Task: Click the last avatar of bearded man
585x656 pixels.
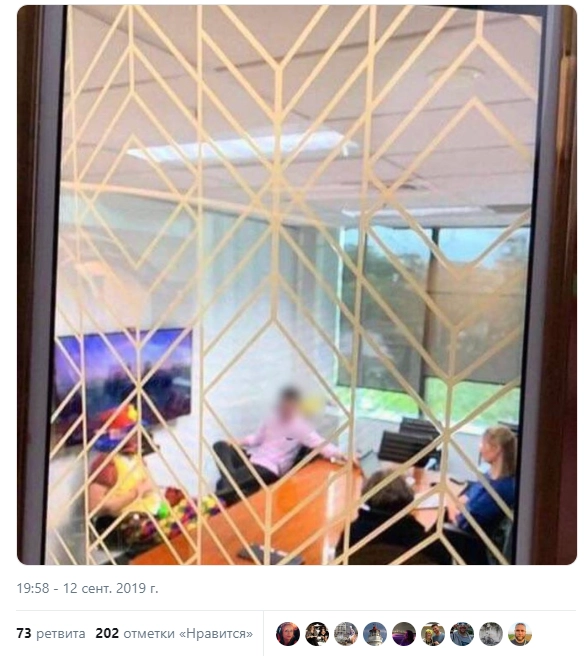Action: click(x=520, y=634)
